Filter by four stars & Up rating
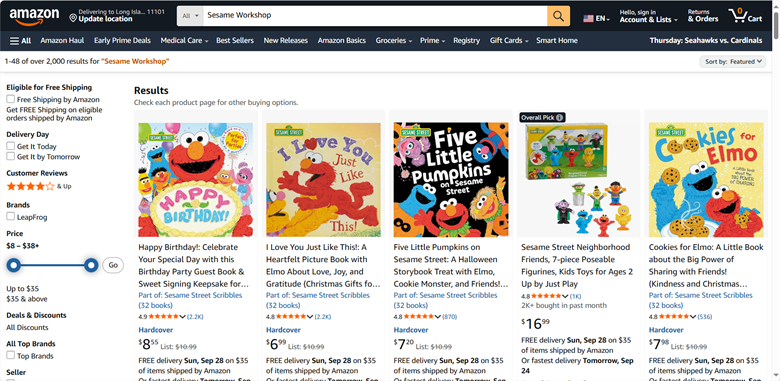The image size is (780, 381). coord(38,187)
